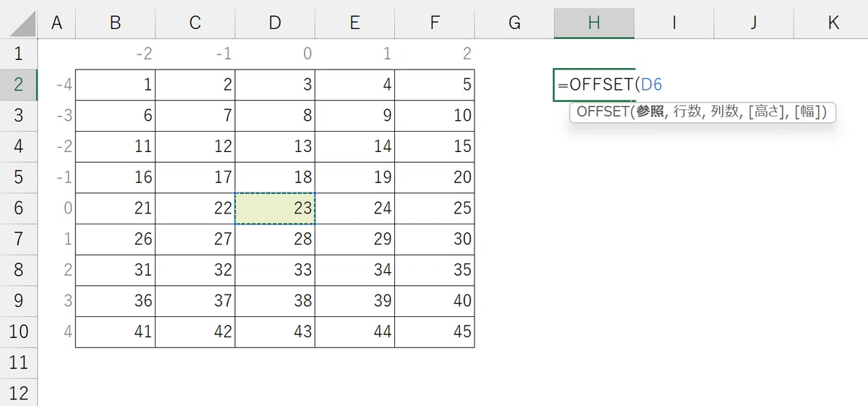Select column A header
This screenshot has width=868, height=406.
pos(56,23)
